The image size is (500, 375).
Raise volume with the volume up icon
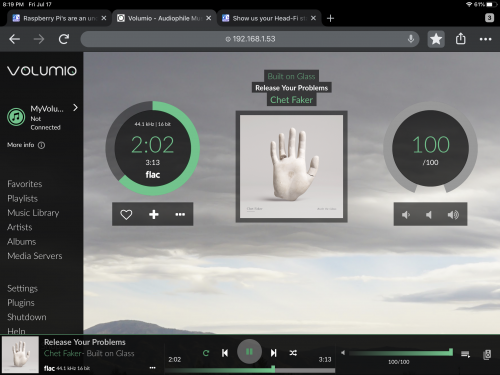click(453, 215)
